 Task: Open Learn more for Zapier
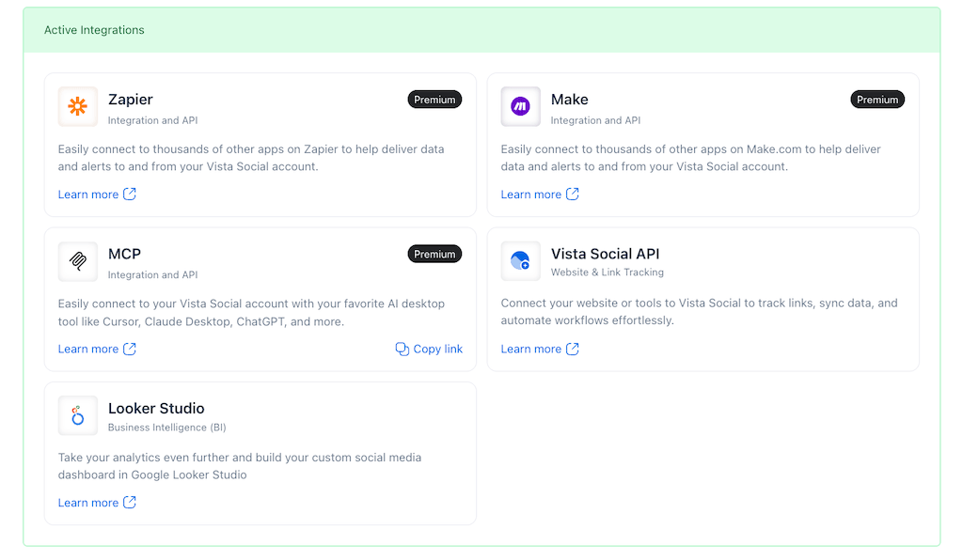[x=97, y=194]
